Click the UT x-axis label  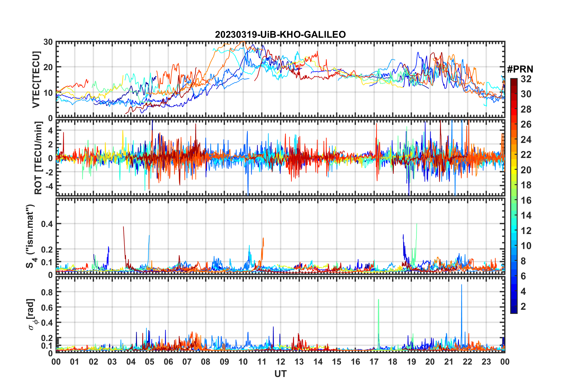click(280, 374)
